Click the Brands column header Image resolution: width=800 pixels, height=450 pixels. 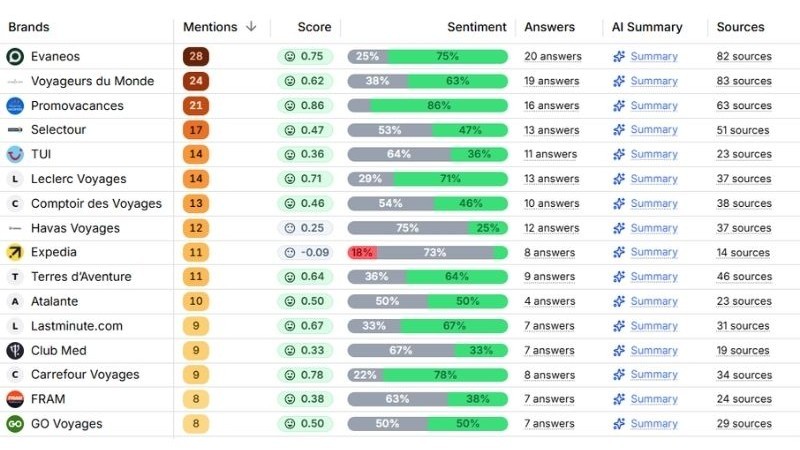click(x=28, y=27)
